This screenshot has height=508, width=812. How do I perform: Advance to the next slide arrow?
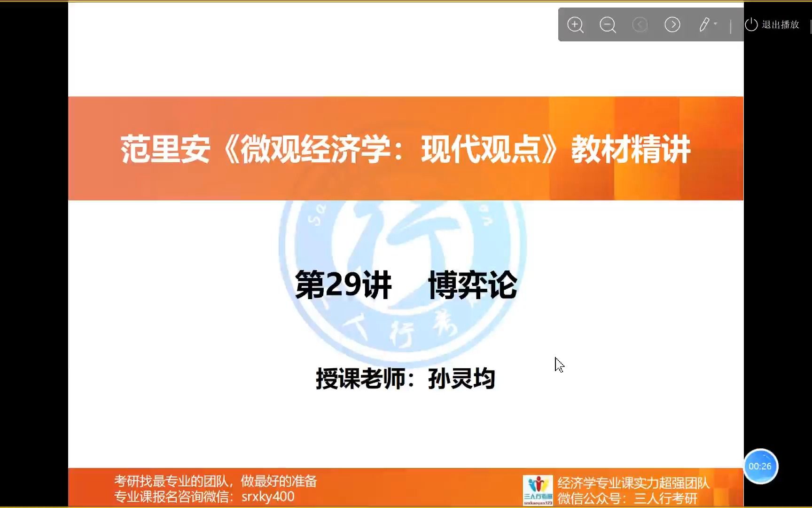pos(672,24)
